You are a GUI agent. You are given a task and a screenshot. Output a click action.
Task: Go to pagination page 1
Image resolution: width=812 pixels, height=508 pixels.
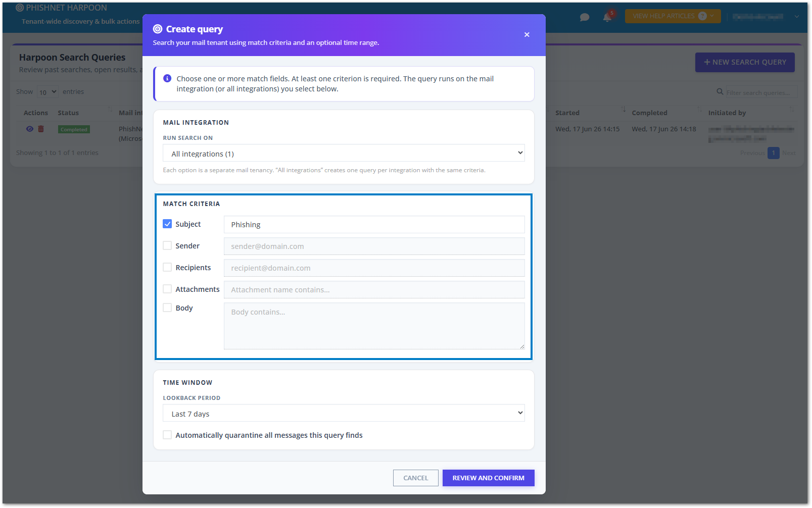click(x=773, y=153)
